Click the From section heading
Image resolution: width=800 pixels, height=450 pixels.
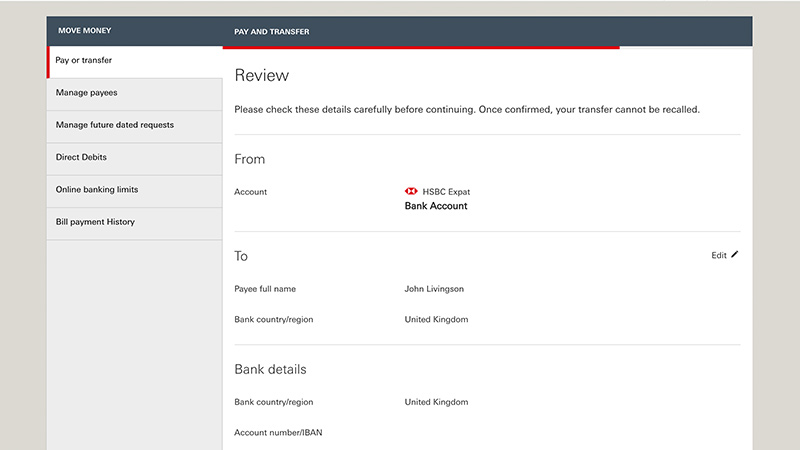click(x=249, y=159)
